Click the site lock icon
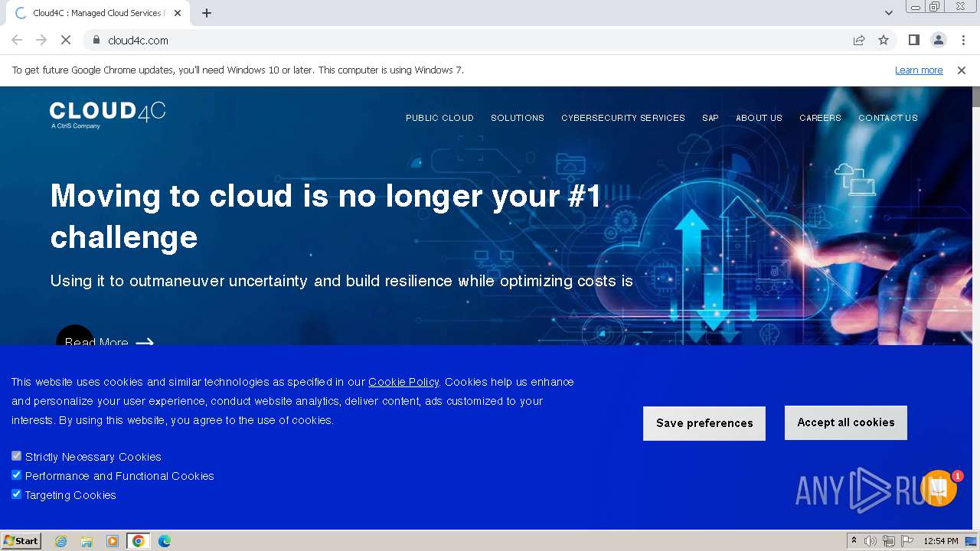The height and width of the screenshot is (551, 980). coord(96,40)
